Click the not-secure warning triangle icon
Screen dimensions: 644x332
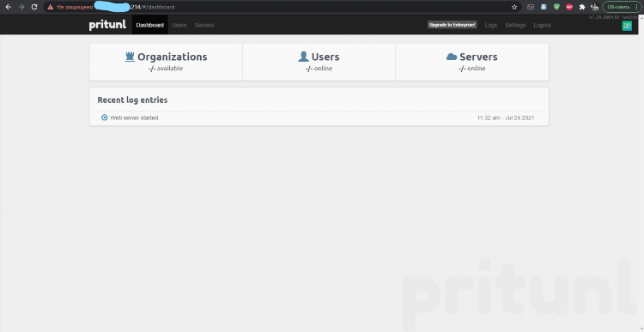[51, 7]
